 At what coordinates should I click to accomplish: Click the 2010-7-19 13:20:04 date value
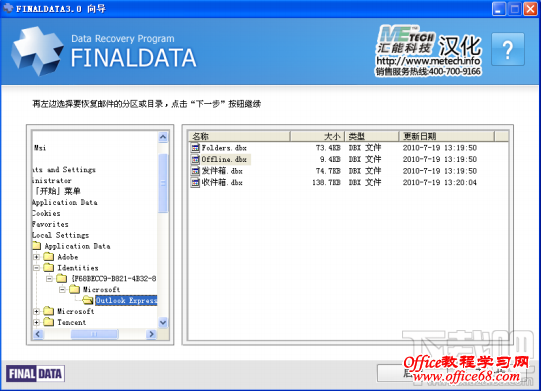tap(439, 182)
